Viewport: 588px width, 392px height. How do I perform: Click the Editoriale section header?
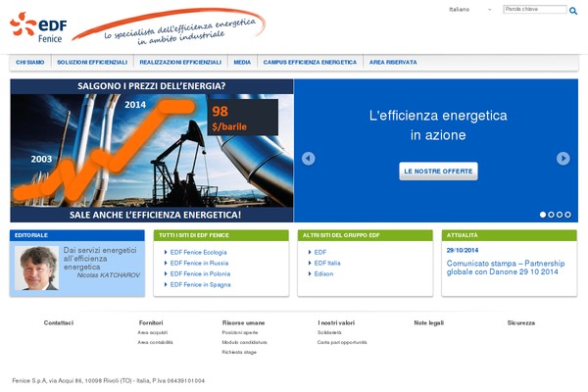[x=77, y=235]
